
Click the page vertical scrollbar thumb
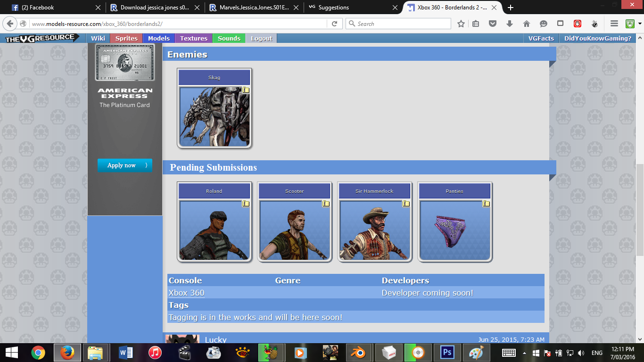640,210
